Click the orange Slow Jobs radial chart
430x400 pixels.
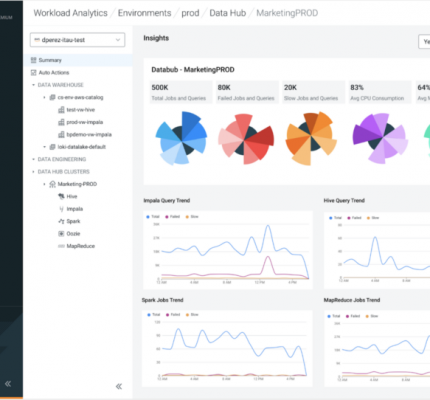[311, 138]
